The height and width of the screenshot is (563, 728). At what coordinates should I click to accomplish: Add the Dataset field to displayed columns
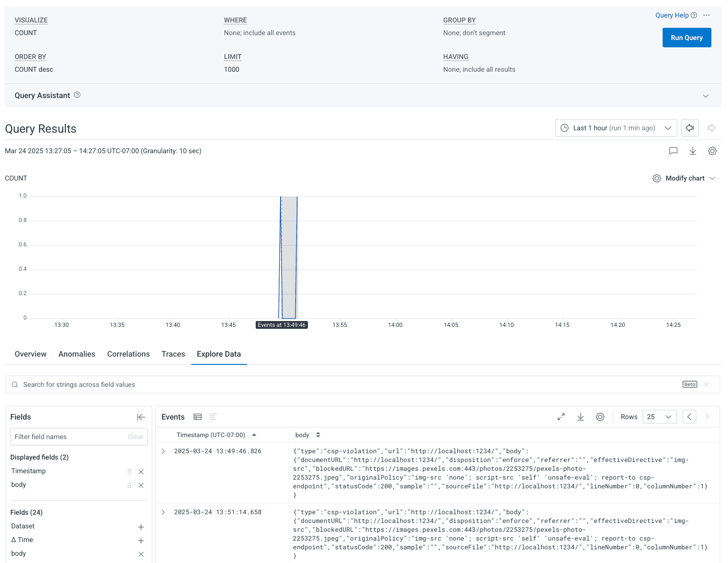[141, 527]
